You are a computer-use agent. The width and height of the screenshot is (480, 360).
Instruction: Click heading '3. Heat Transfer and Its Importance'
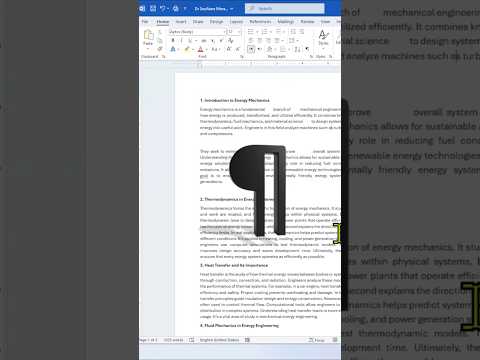click(x=234, y=265)
